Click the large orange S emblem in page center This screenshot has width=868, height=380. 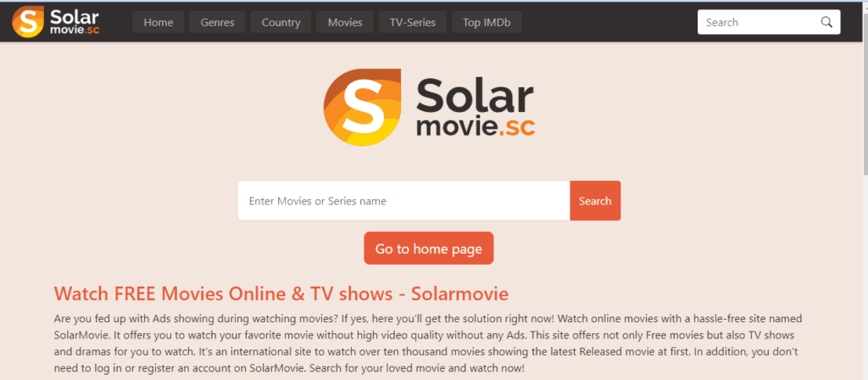click(x=362, y=108)
